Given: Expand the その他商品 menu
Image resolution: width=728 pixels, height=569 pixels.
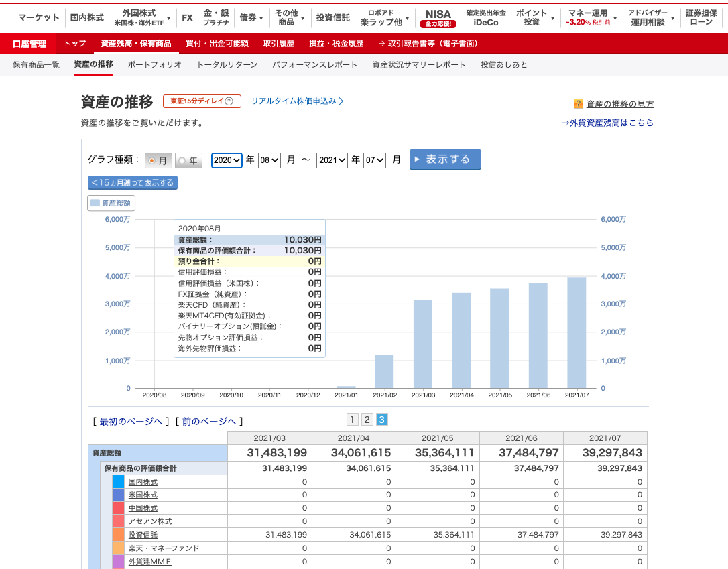Looking at the screenshot, I should (289, 17).
